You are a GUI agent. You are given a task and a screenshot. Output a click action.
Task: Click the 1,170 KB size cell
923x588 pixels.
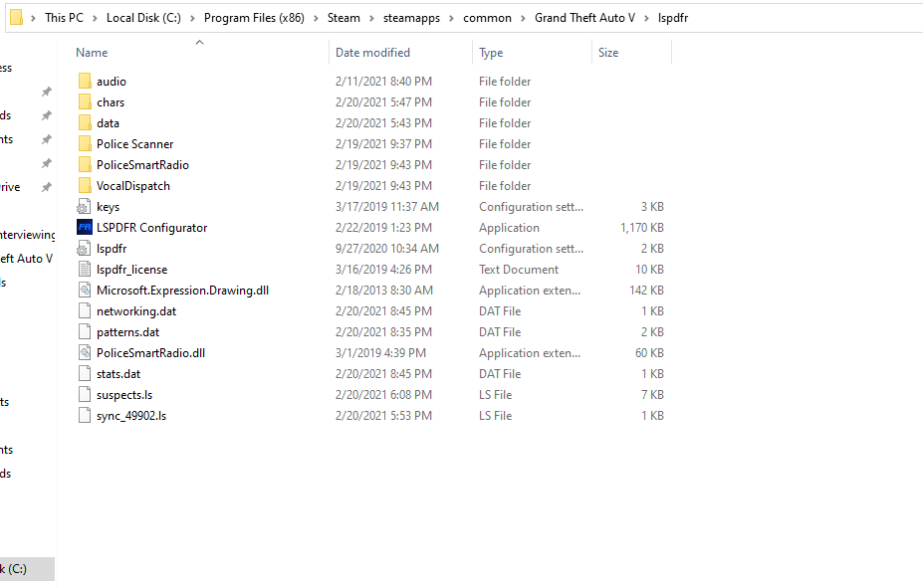[641, 228]
